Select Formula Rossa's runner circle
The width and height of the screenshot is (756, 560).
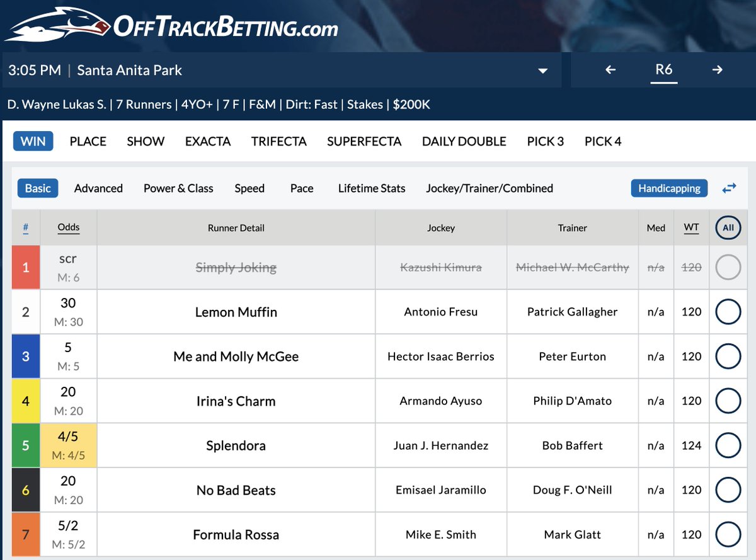click(x=728, y=534)
